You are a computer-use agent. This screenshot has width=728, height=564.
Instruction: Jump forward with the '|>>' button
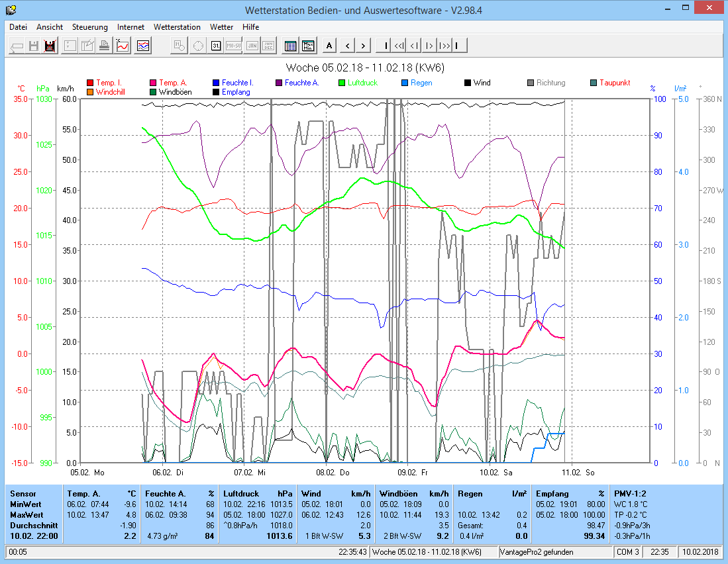coord(444,46)
